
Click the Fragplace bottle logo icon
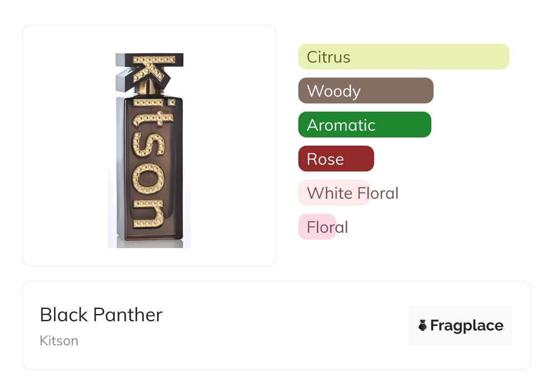423,325
